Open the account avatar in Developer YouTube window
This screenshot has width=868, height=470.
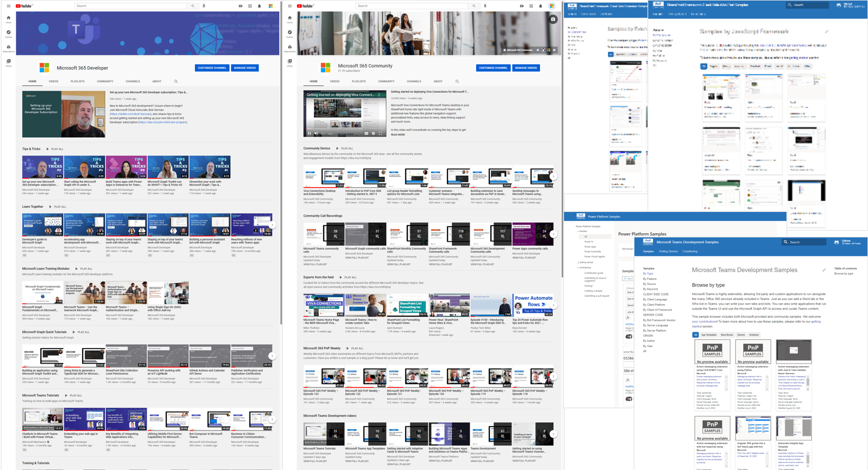271,6
